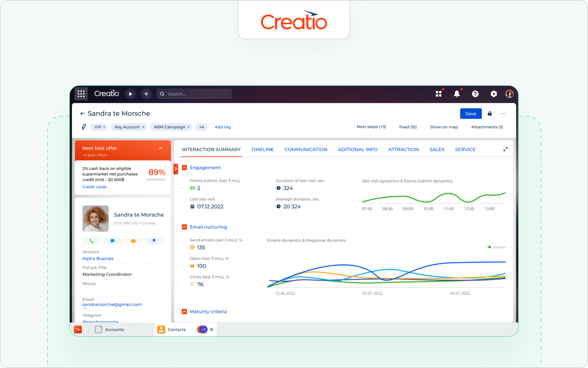The height and width of the screenshot is (368, 588).
Task: Click the plus add-new icon in top bar
Action: coord(146,94)
